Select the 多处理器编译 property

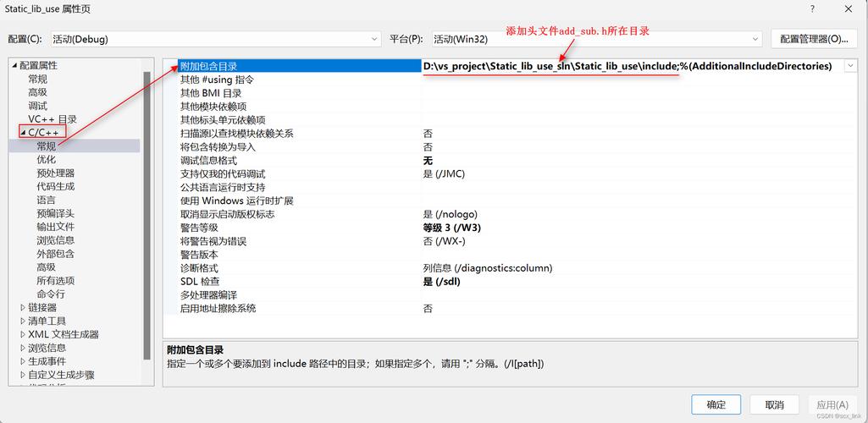pos(208,295)
